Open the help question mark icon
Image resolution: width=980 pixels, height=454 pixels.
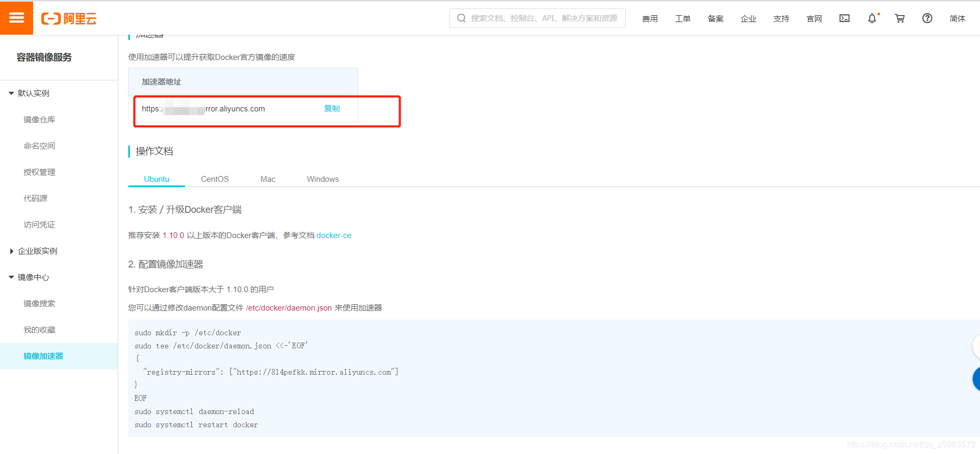[x=927, y=18]
